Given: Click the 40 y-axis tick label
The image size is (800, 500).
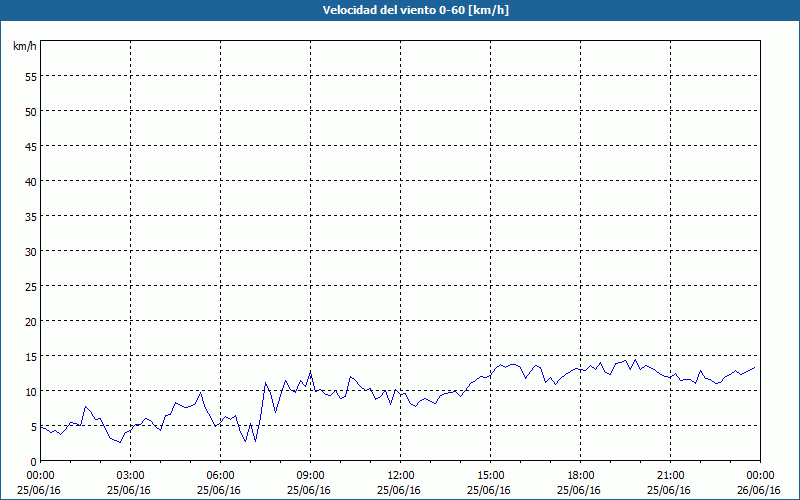Looking at the screenshot, I should pos(30,181).
